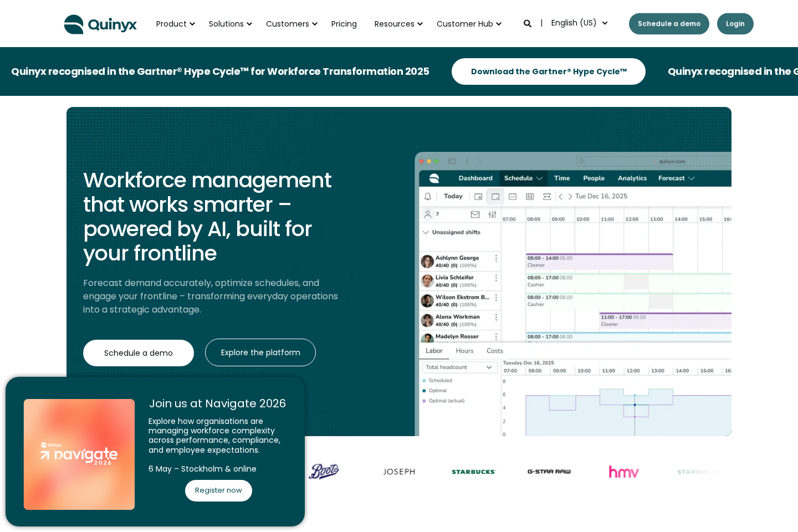Click Ashlynn's 08:00 - 14:00 Cleaner shift
Screen dimensions: 798x532
point(600,262)
